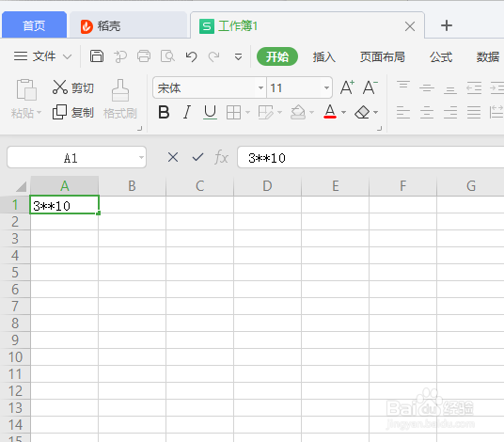The width and height of the screenshot is (504, 442).
Task: Toggle underline formatting
Action: pyautogui.click(x=210, y=113)
